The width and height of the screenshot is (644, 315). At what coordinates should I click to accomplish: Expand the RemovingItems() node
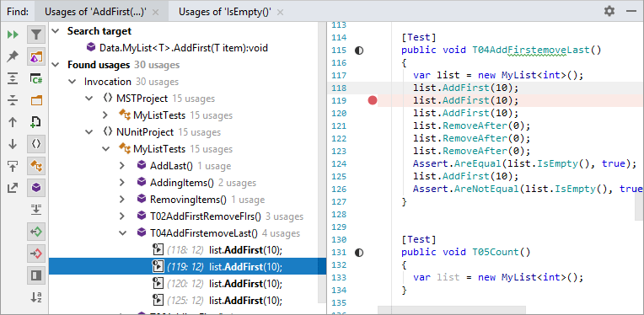(x=122, y=200)
